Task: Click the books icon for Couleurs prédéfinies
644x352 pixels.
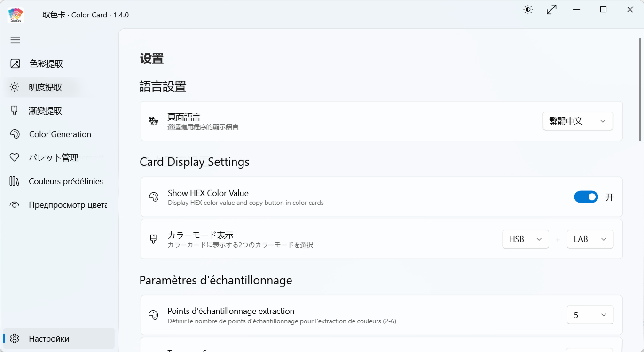Action: [x=15, y=181]
